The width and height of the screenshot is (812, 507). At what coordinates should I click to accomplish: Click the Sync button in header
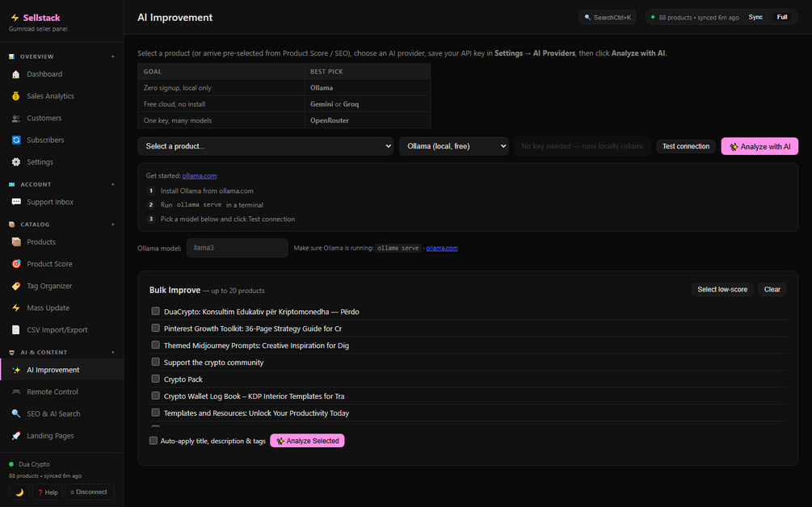(755, 17)
